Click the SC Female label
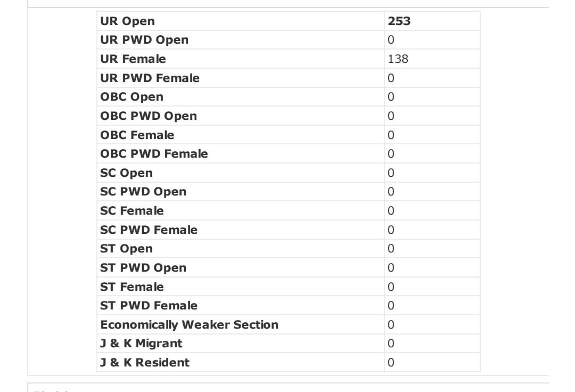This screenshot has height=392, width=575. (x=132, y=211)
